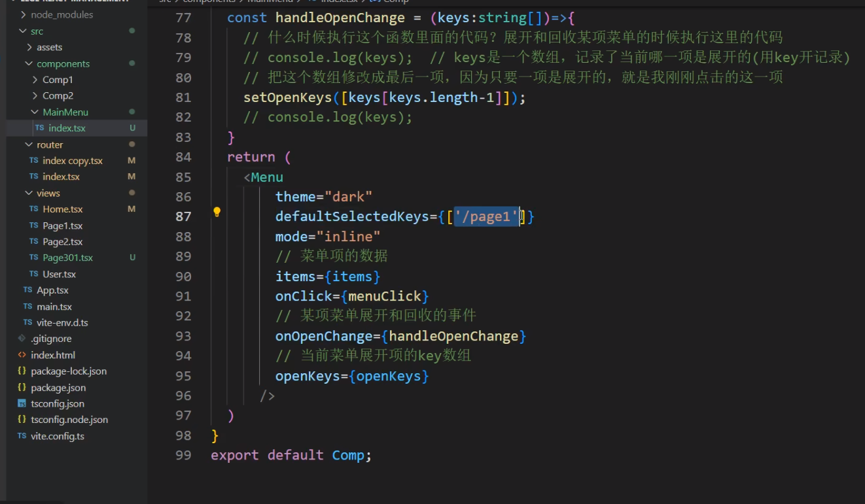
Task: Click menuClick on line 91
Action: click(385, 296)
